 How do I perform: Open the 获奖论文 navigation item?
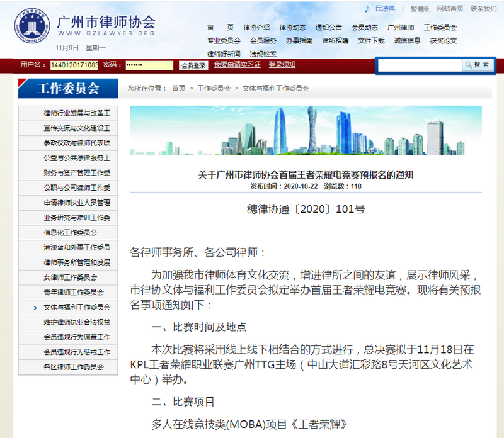pos(444,40)
